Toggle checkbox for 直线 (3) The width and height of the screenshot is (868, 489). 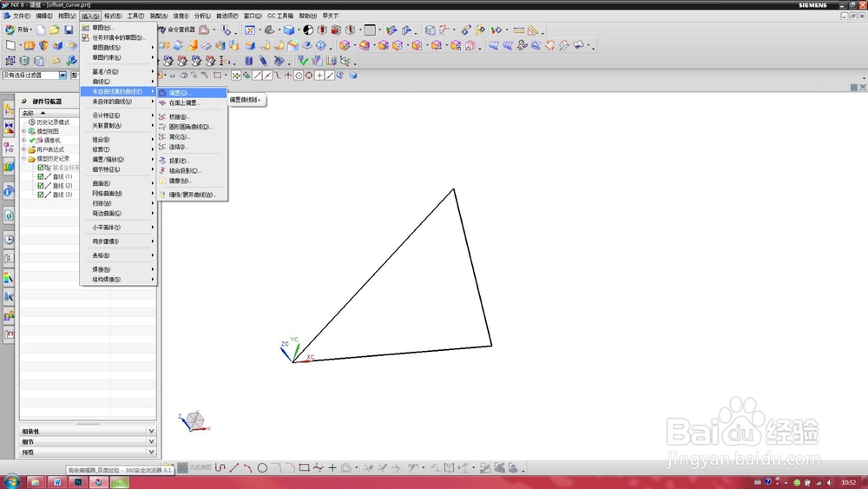tap(41, 195)
